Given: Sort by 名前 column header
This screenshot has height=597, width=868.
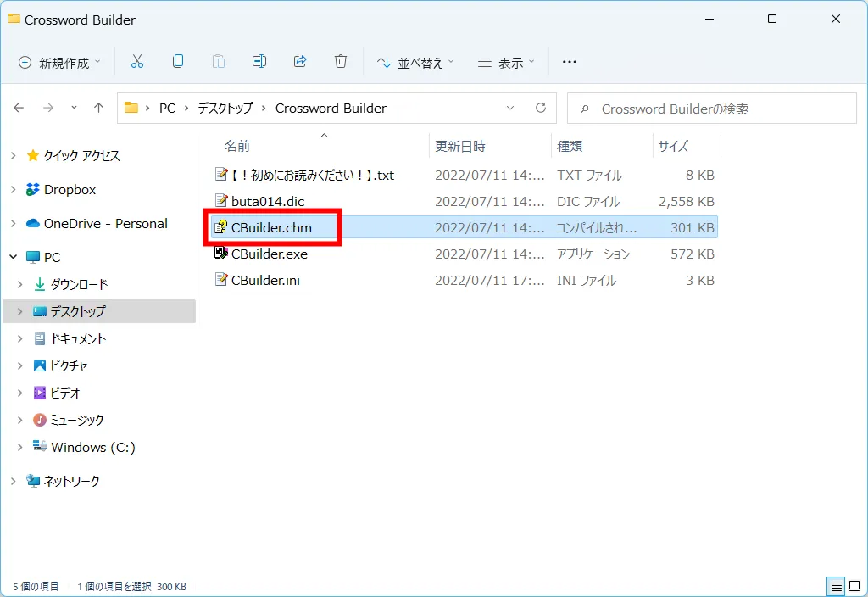Looking at the screenshot, I should [237, 146].
